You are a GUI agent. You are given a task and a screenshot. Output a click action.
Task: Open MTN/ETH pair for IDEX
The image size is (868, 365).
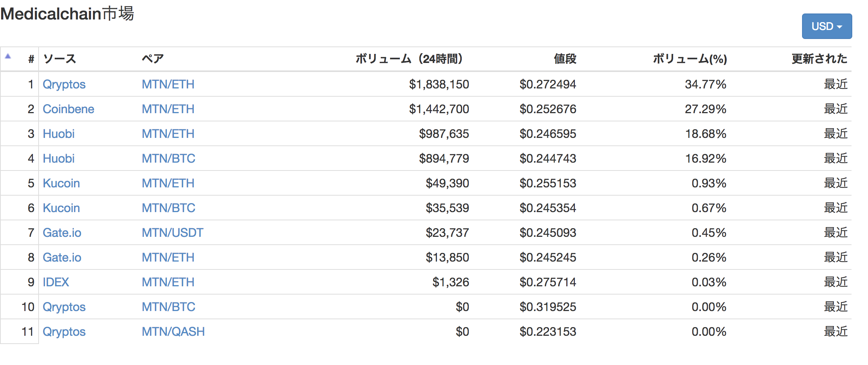coord(168,282)
